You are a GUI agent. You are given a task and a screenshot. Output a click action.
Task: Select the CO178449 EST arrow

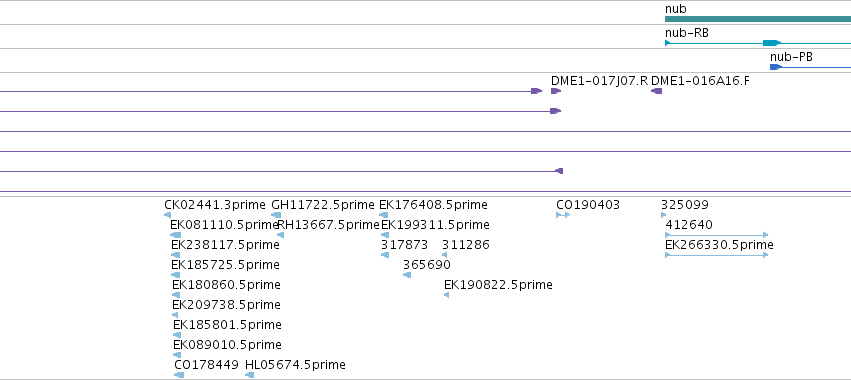pos(179,375)
